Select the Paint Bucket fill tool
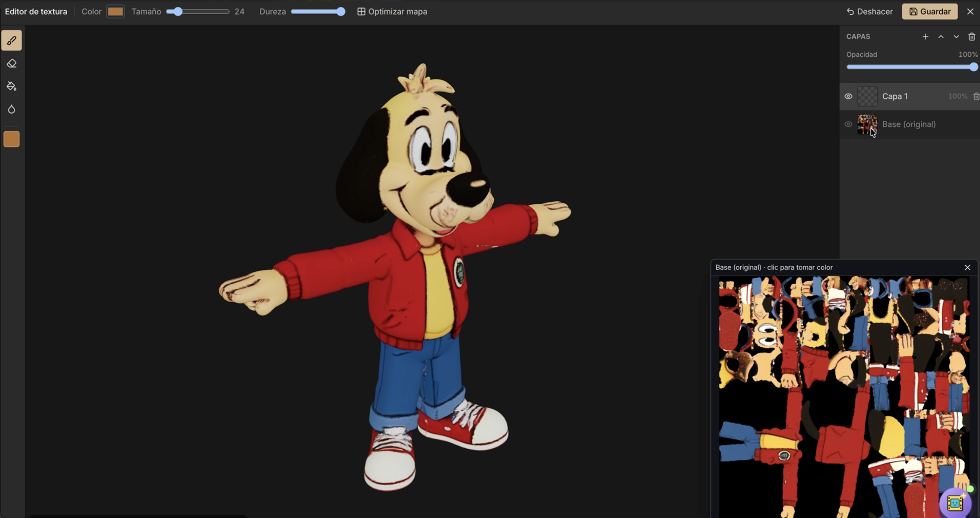Screen dimensions: 980x518 (x=11, y=86)
